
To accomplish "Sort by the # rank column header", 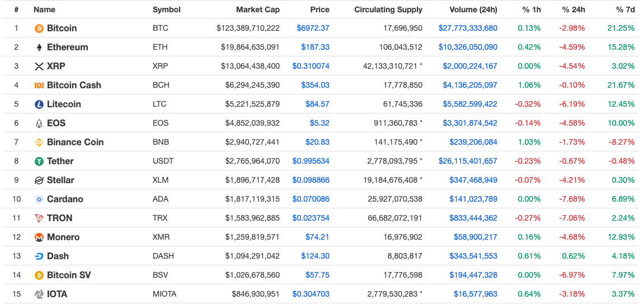I will (x=16, y=9).
